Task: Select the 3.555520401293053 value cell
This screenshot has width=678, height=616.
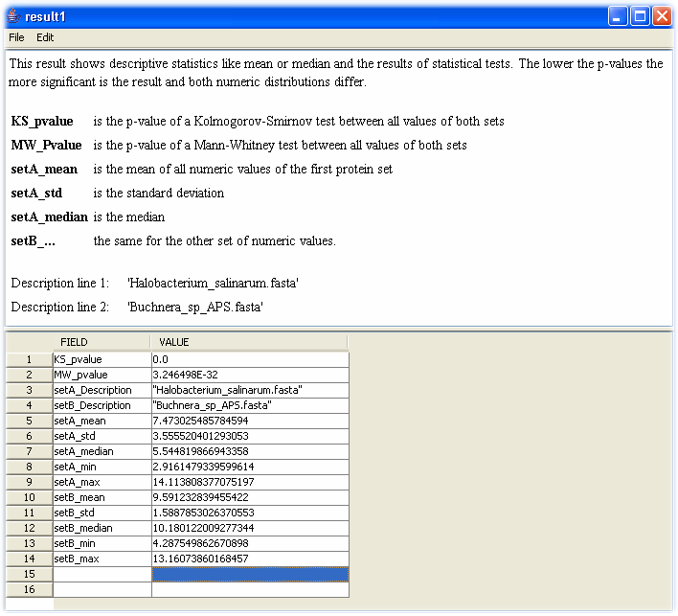Action: coord(250,437)
